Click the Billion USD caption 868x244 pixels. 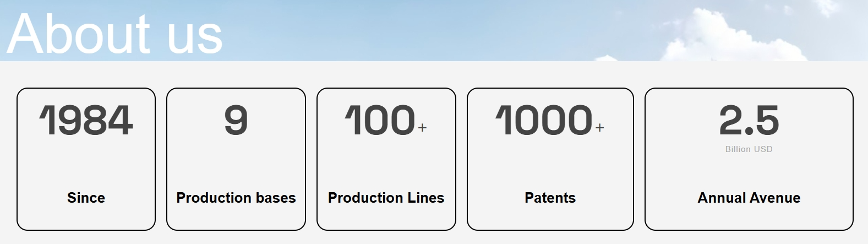pyautogui.click(x=749, y=149)
